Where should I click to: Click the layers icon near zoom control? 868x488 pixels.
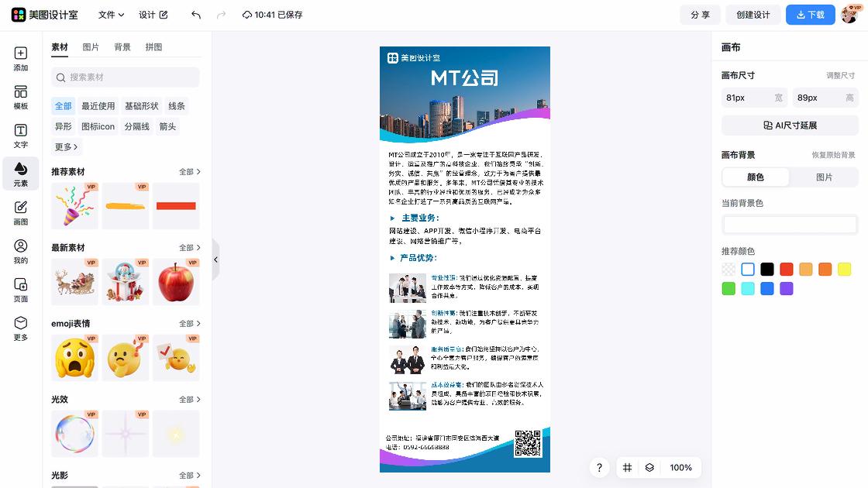click(649, 468)
